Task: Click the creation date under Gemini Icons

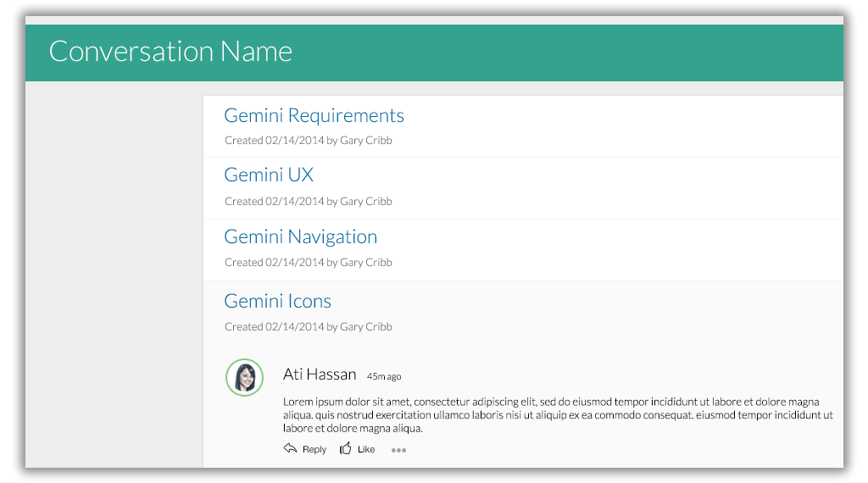Action: pyautogui.click(x=294, y=327)
